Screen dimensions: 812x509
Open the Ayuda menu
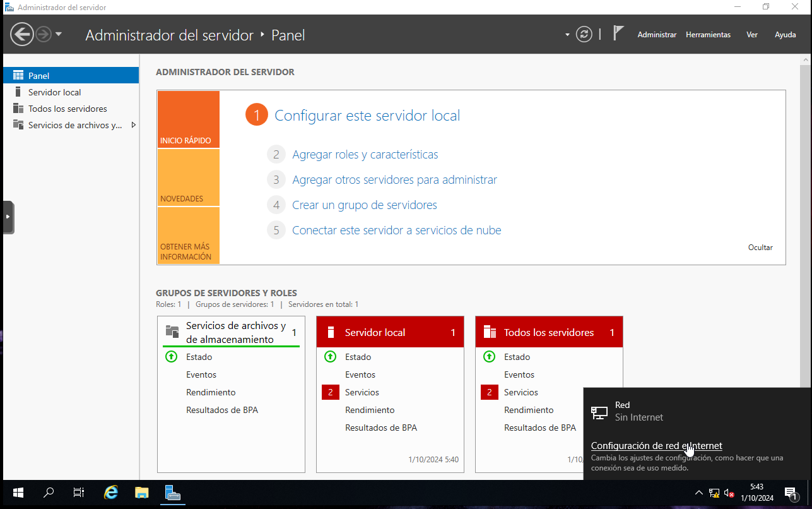[786, 35]
